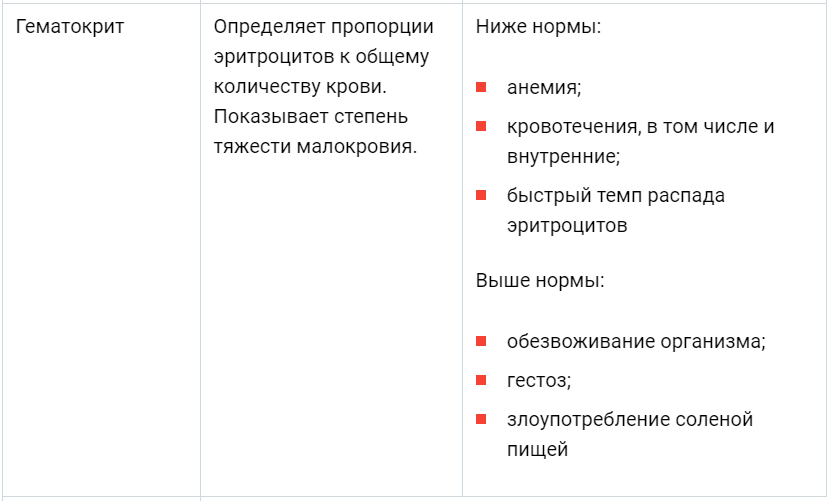Click the red bullet beside "анемия"

click(x=481, y=88)
